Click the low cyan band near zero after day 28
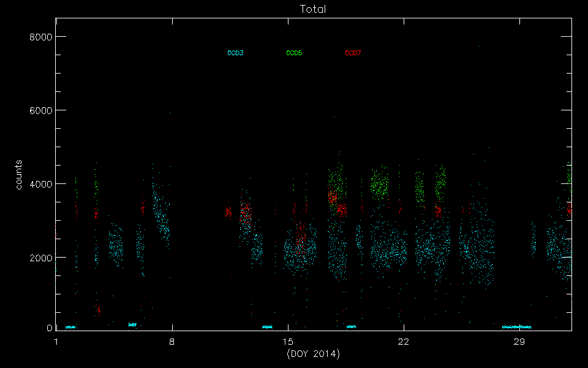The width and height of the screenshot is (588, 368). [x=516, y=327]
